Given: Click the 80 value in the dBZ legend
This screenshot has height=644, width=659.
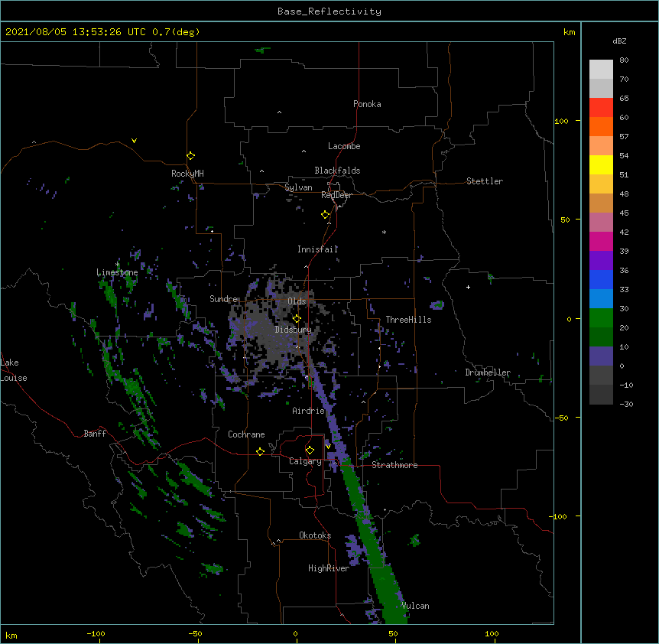Looking at the screenshot, I should (624, 60).
